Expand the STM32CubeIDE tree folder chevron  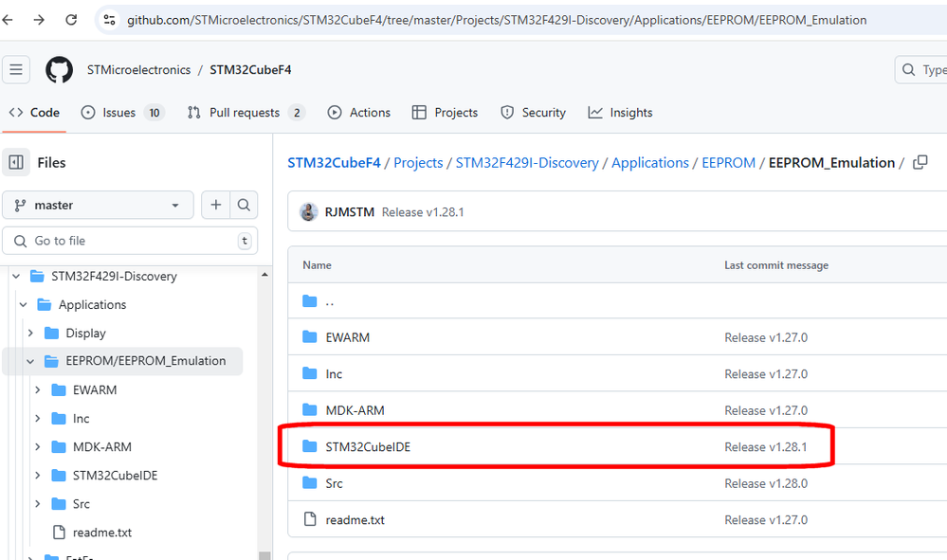click(x=38, y=476)
